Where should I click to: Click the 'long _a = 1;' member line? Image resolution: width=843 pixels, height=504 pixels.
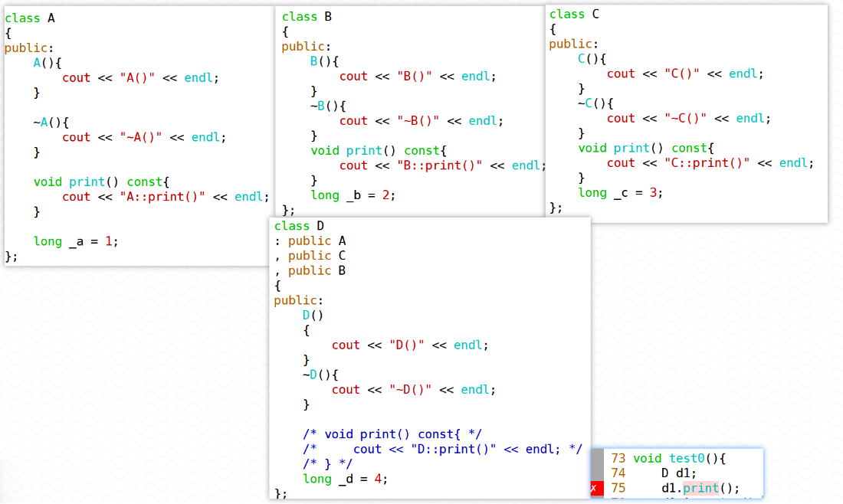pos(76,241)
